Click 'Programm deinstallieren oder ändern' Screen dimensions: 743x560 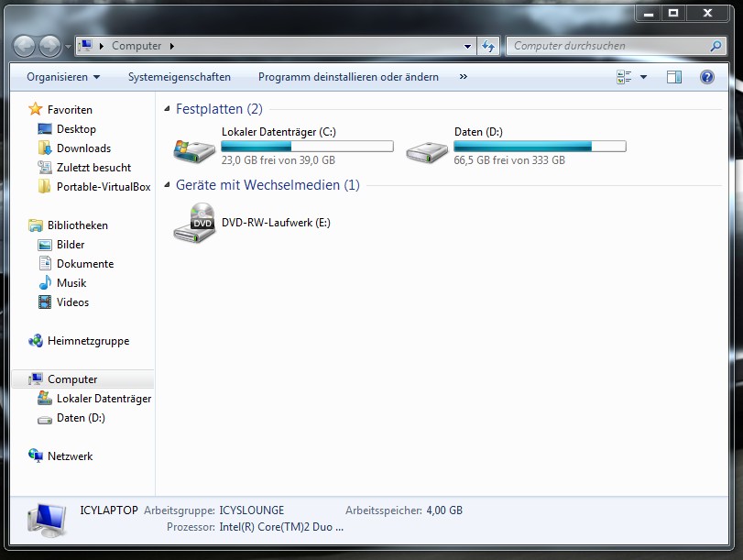point(348,77)
